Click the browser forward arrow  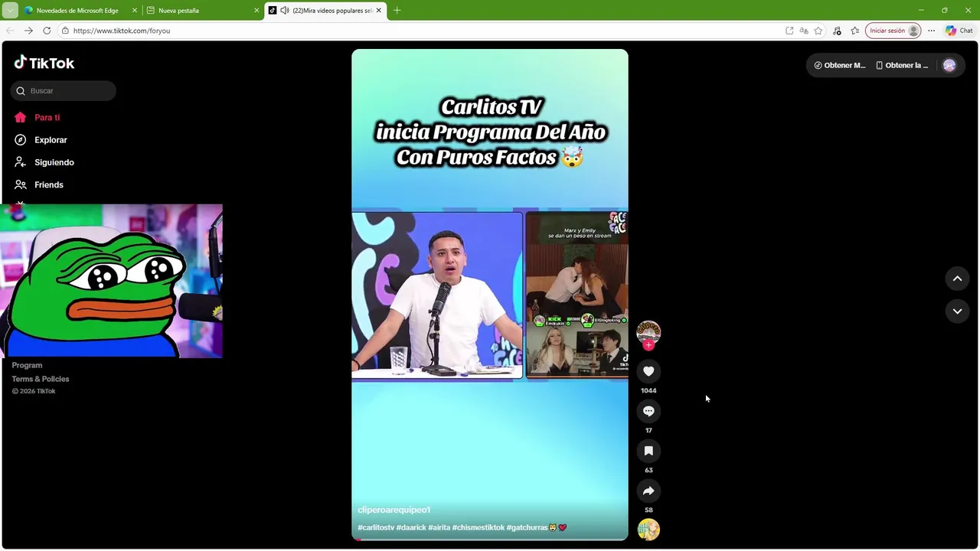click(28, 31)
